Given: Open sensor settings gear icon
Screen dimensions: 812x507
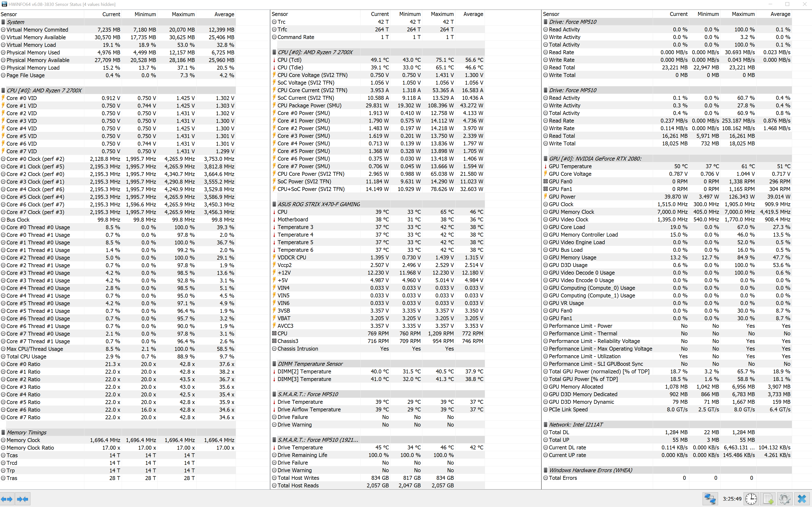Looking at the screenshot, I should (x=785, y=499).
